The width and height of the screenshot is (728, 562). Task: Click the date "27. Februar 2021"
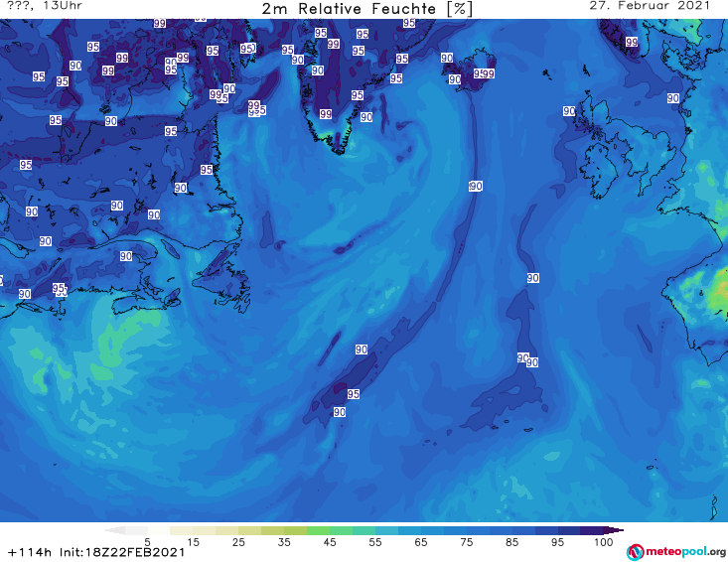coord(650,6)
